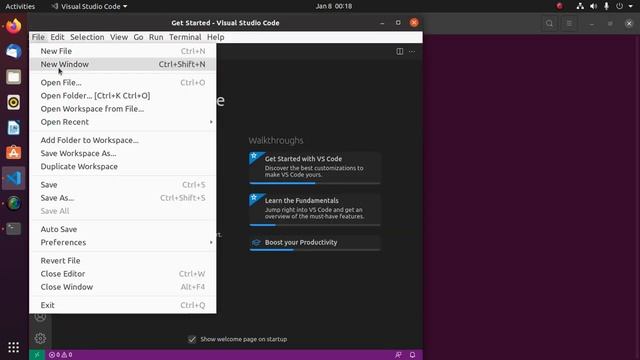Open the editor More Actions ellipsis
Viewport: 640px width, 360px height.
(412, 51)
